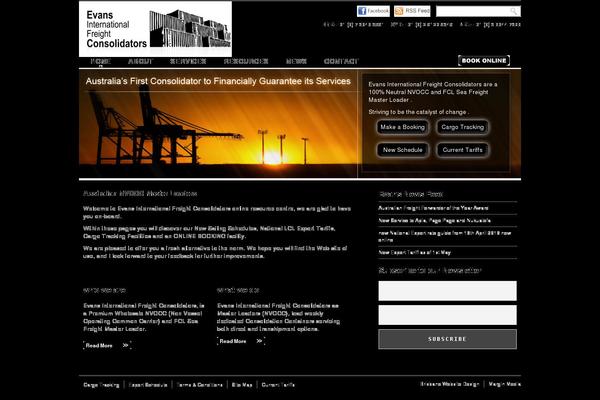600x400 pixels.
Task: Open the News menu item
Action: [296, 61]
